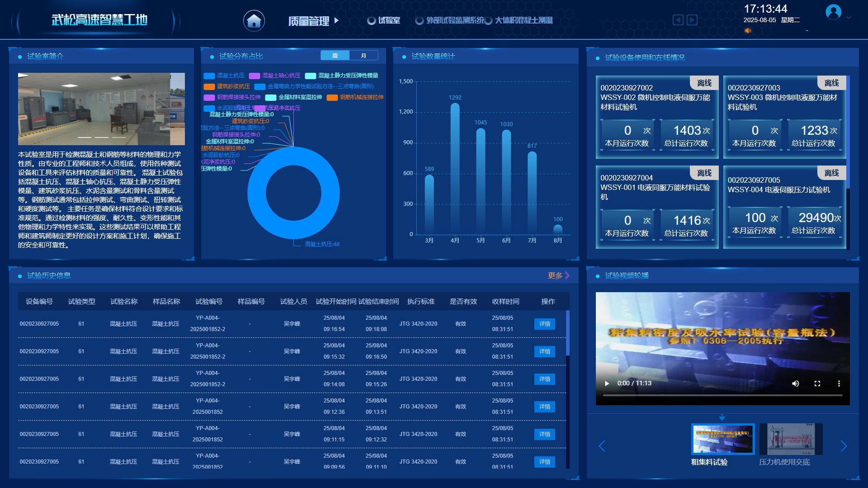Click the home icon in header
This screenshot has width=868, height=488.
(254, 21)
